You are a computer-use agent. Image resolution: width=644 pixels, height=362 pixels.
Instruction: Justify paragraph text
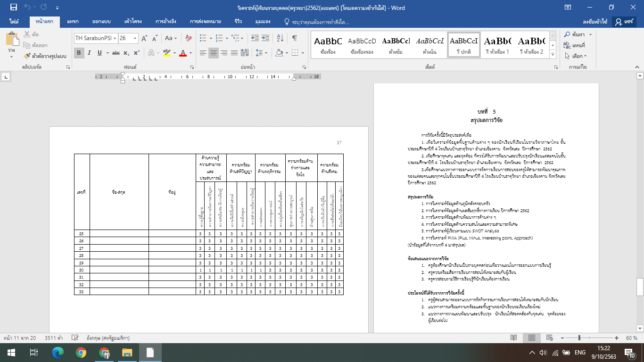coord(235,53)
